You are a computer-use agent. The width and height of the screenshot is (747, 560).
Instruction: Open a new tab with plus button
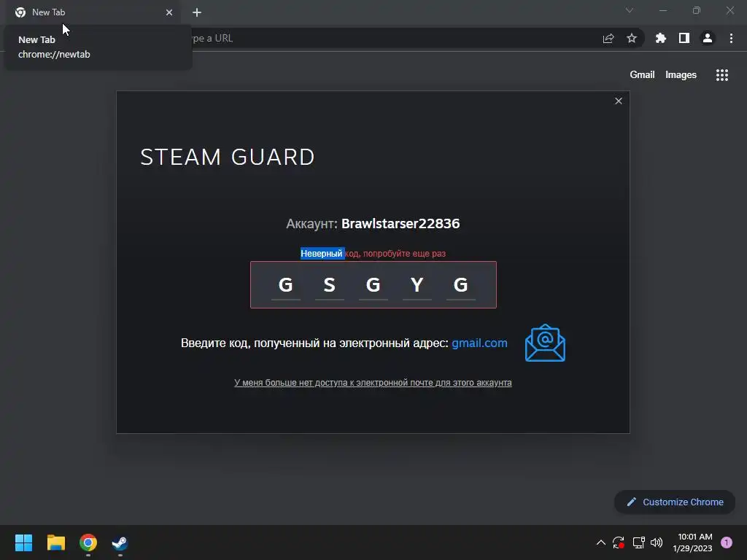(197, 12)
